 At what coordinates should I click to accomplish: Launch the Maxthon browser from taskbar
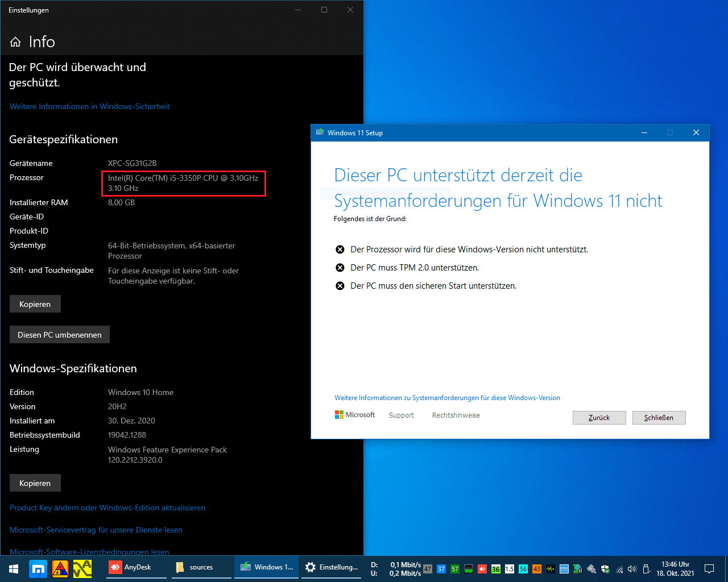[x=39, y=568]
